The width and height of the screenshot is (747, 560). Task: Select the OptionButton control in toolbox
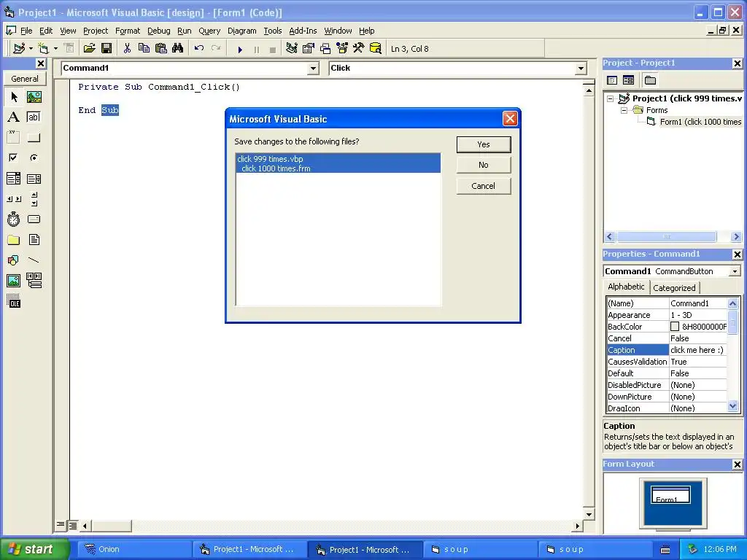[34, 157]
